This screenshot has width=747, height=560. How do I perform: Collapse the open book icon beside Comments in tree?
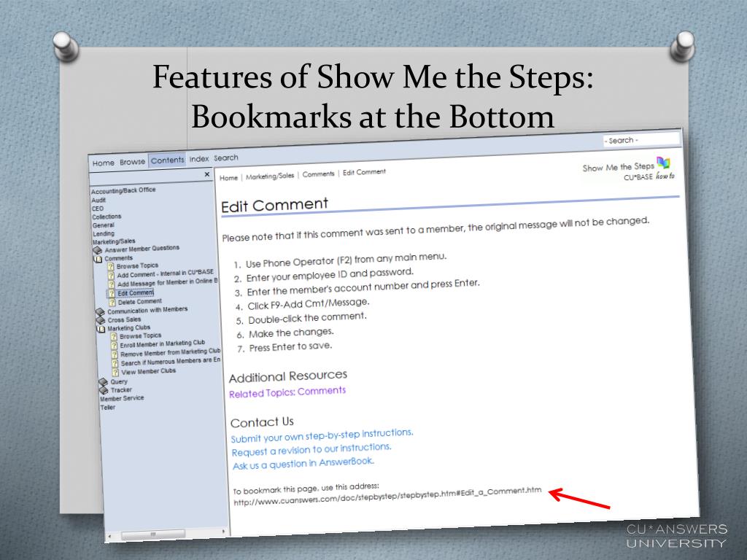pyautogui.click(x=98, y=259)
